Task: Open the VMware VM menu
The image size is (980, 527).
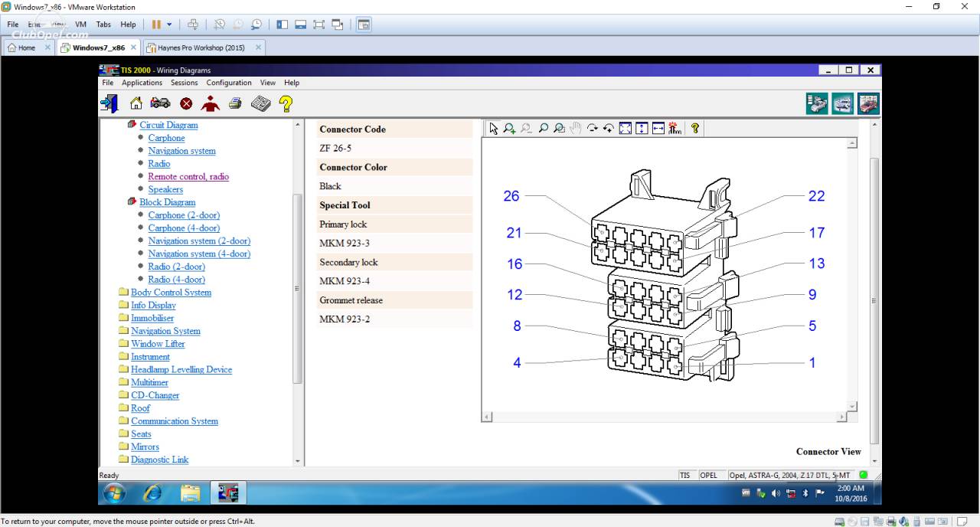Action: (80, 25)
